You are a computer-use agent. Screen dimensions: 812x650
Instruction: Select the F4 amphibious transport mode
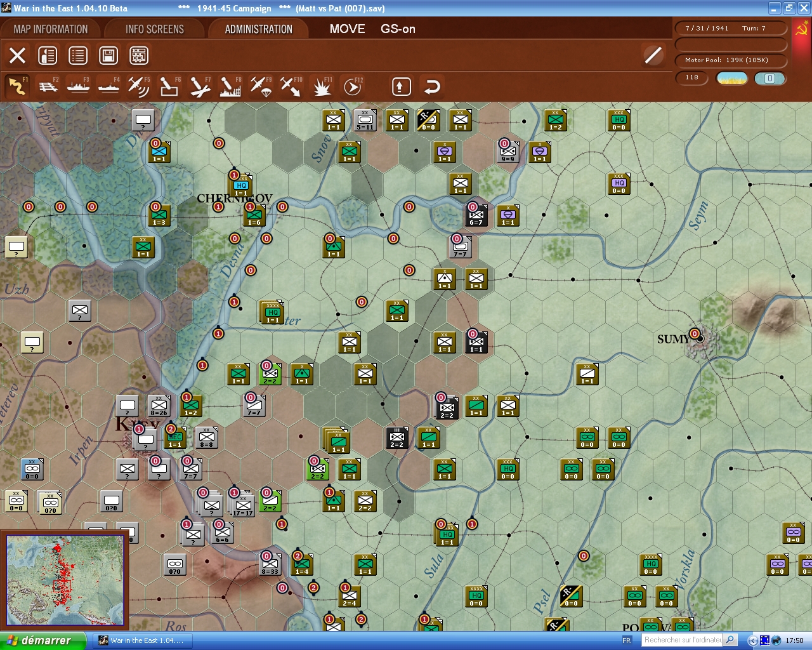pyautogui.click(x=109, y=86)
